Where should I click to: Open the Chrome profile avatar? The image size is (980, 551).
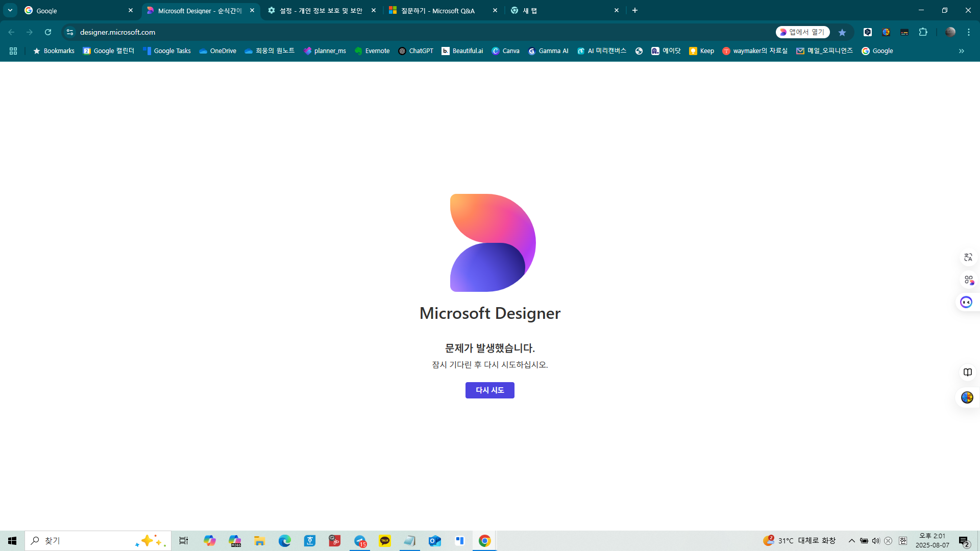click(x=950, y=32)
